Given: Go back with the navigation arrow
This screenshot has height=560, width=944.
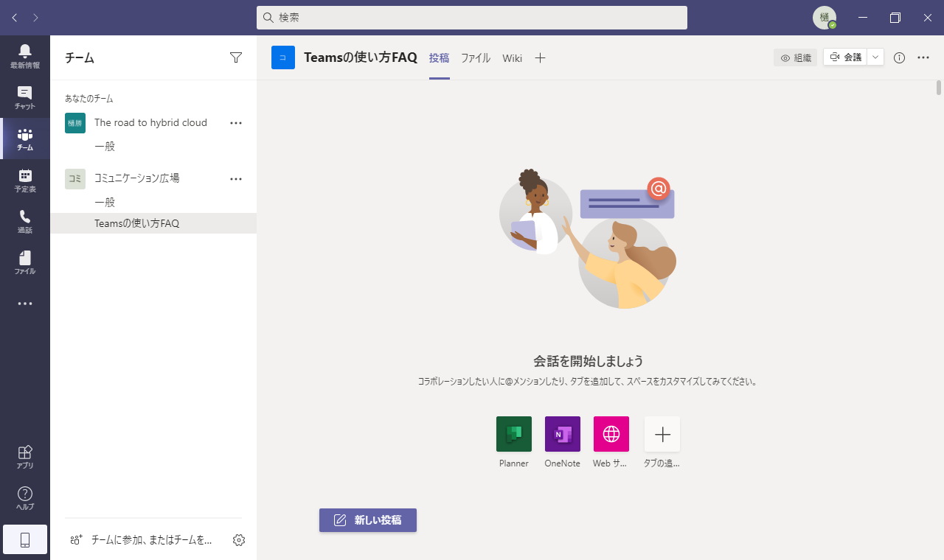Looking at the screenshot, I should (15, 18).
